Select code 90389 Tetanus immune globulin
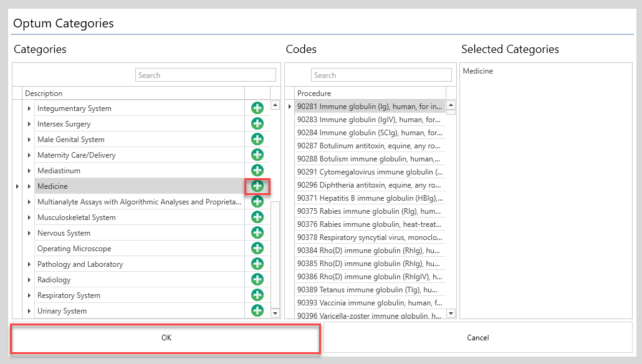642x364 pixels. 370,290
